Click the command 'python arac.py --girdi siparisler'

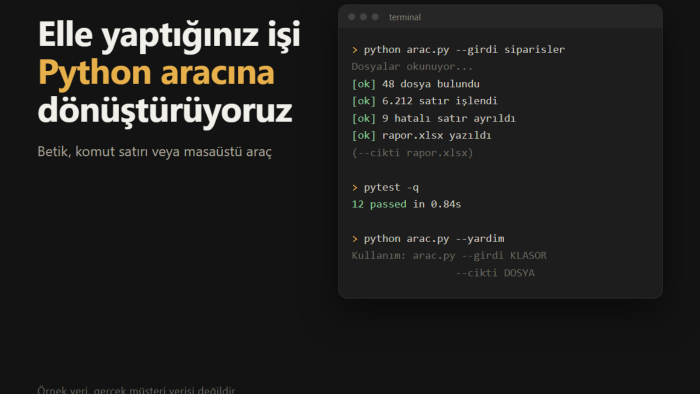(x=464, y=50)
